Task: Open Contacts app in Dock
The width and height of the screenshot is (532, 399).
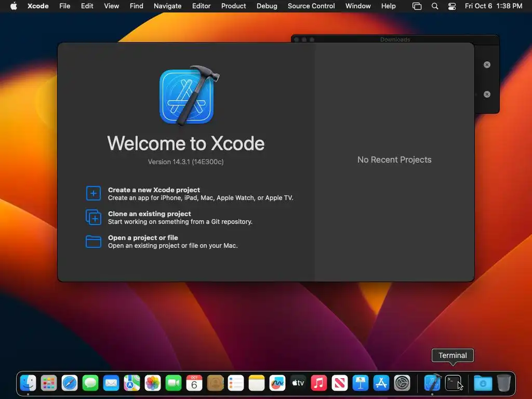Action: point(215,383)
